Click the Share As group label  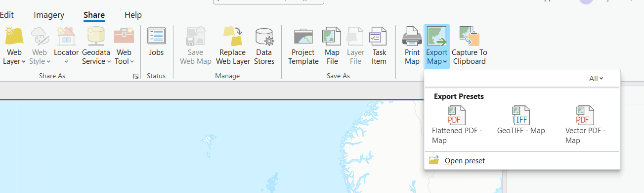tap(52, 76)
